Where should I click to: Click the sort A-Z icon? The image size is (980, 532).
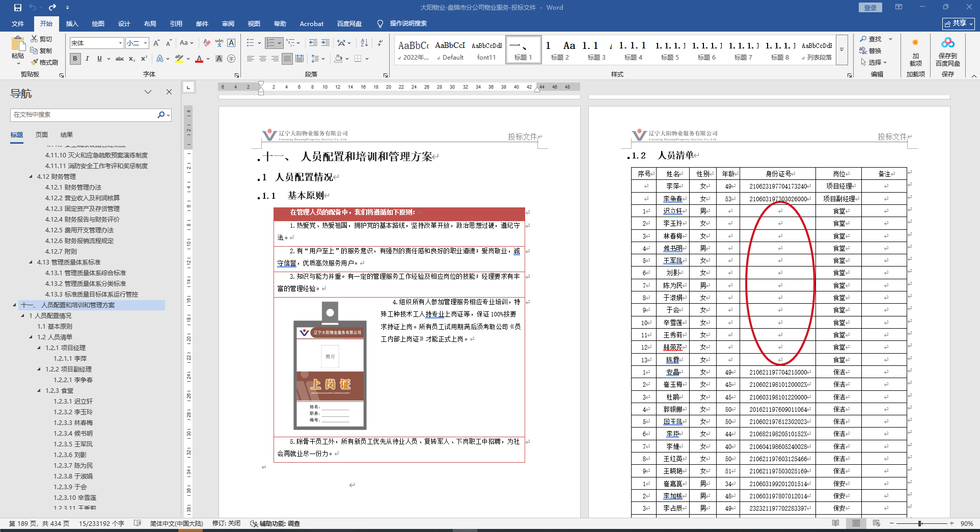(364, 43)
